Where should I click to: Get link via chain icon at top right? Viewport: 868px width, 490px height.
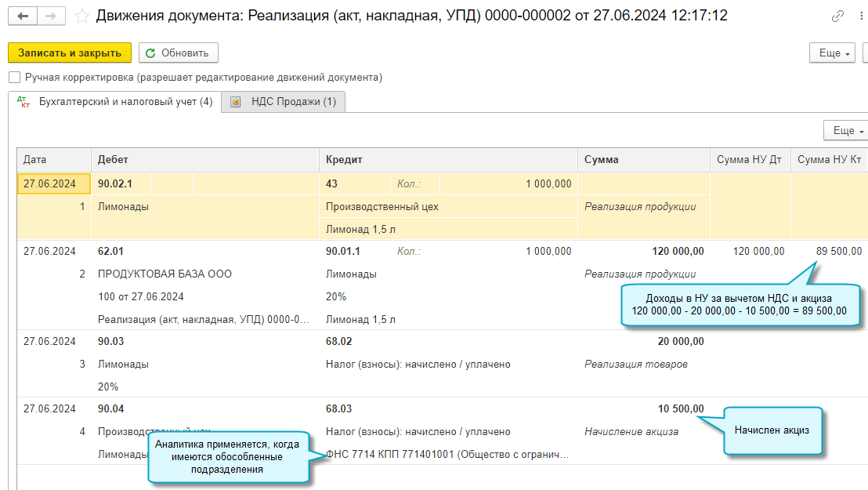[x=838, y=16]
